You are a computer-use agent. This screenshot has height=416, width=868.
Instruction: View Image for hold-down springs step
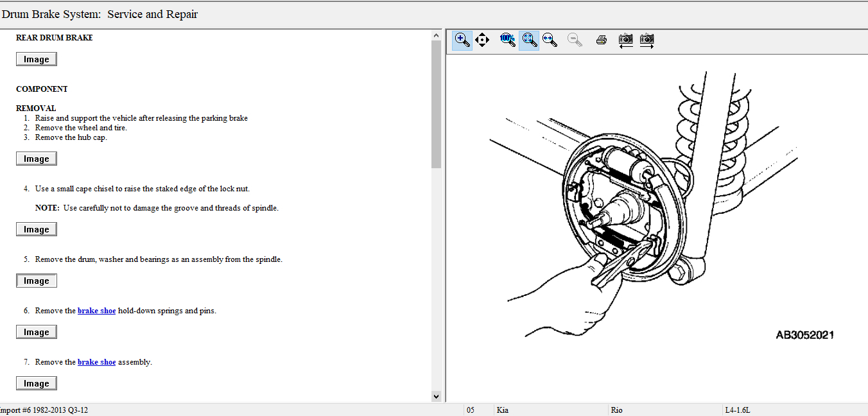[37, 332]
